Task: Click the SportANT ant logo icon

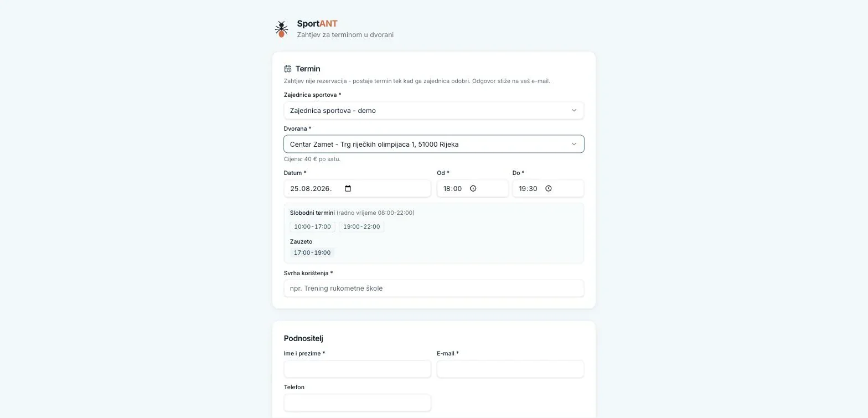Action: click(281, 29)
